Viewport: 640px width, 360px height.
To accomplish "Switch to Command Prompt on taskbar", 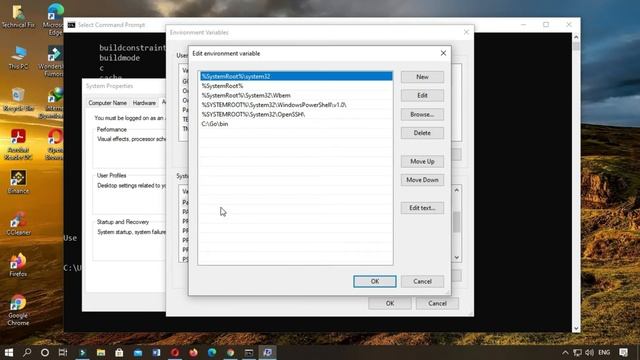I will pyautogui.click(x=249, y=352).
